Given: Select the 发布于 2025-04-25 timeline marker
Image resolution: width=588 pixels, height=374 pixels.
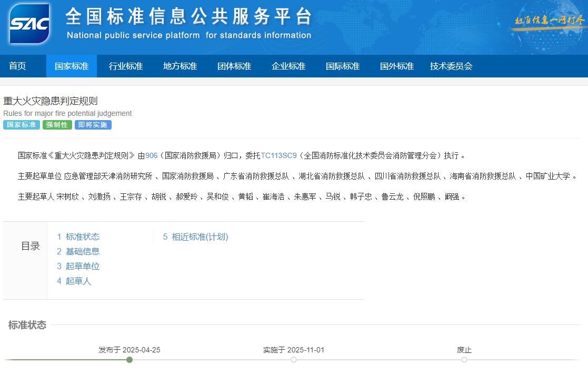Looking at the screenshot, I should tap(129, 360).
